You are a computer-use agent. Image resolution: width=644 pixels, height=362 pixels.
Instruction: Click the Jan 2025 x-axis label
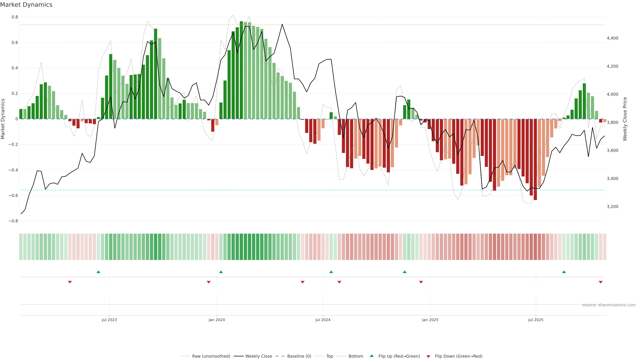pos(430,320)
